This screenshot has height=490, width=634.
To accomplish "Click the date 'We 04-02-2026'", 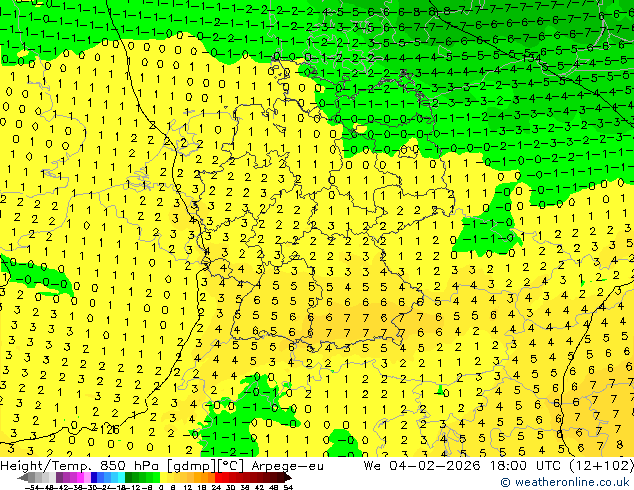I will point(422,466).
